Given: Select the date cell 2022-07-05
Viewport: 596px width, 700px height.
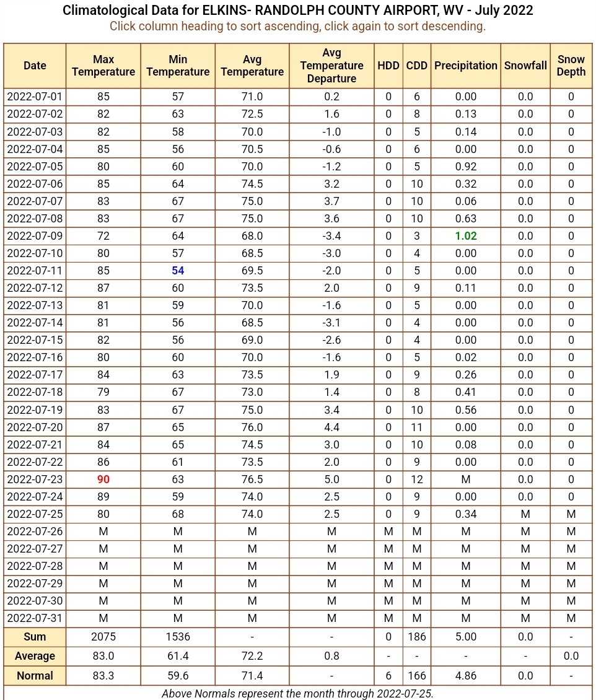Looking at the screenshot, I should [x=35, y=167].
